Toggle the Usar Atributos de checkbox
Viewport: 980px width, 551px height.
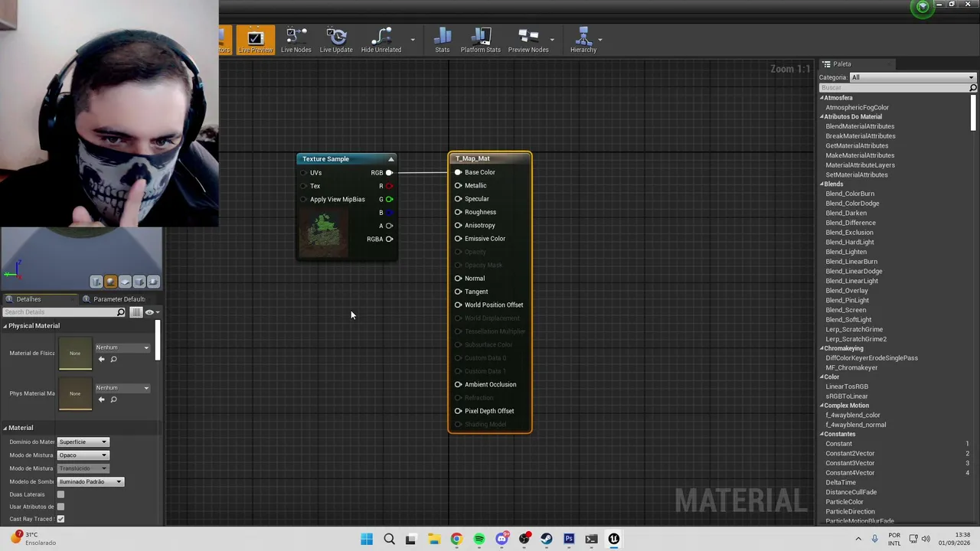pyautogui.click(x=60, y=507)
